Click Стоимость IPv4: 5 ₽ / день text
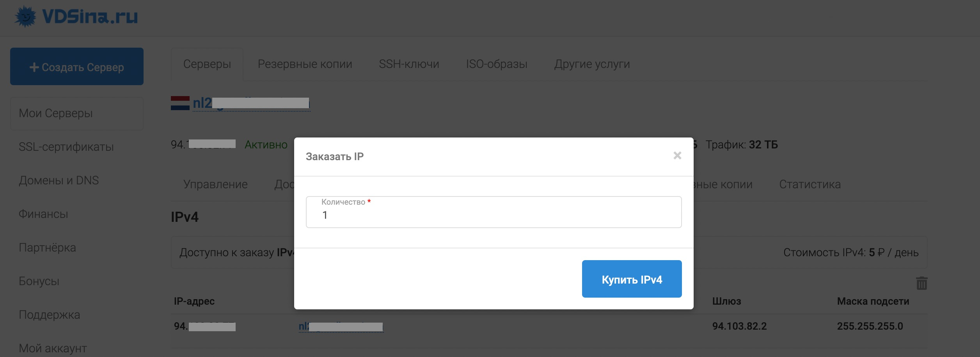The image size is (980, 357). [851, 253]
